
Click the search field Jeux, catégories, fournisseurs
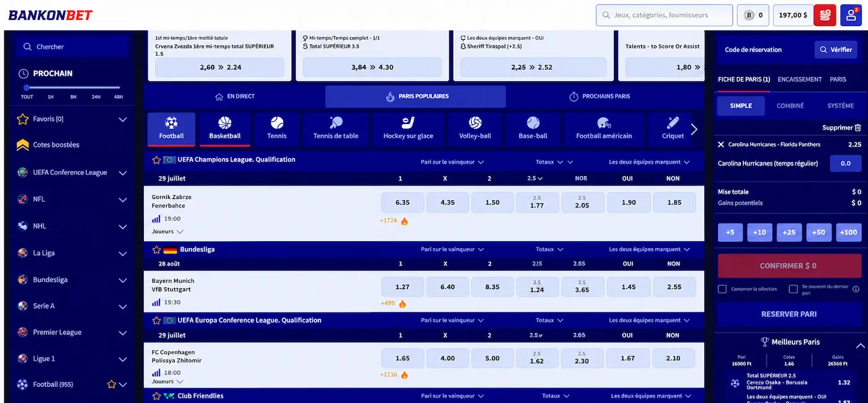click(x=664, y=15)
